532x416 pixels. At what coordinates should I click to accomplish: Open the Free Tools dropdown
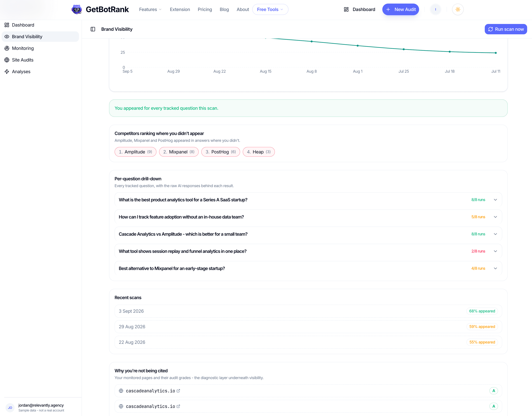pos(270,10)
